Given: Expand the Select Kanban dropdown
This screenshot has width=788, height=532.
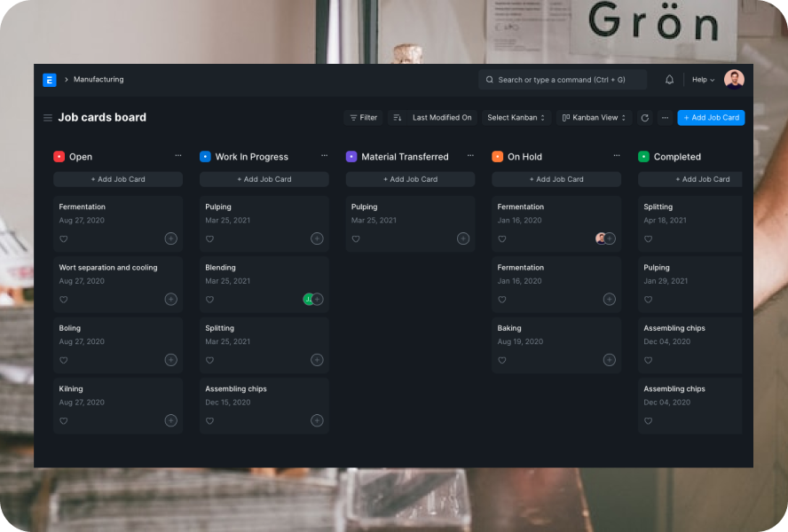Looking at the screenshot, I should 517,118.
